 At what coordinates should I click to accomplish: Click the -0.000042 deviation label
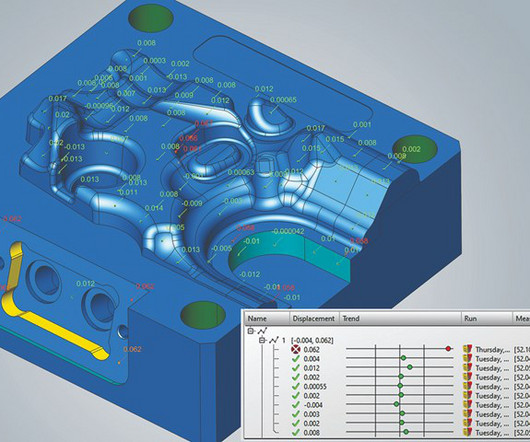click(288, 231)
